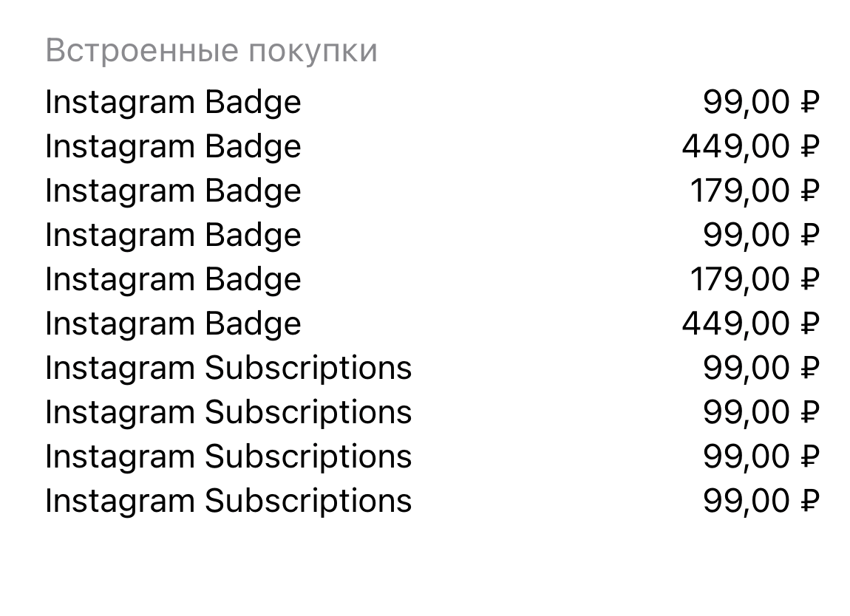Image resolution: width=850 pixels, height=616 pixels.
Task: Click the bottom row's 99,00 ₽ price
Action: coord(761,501)
